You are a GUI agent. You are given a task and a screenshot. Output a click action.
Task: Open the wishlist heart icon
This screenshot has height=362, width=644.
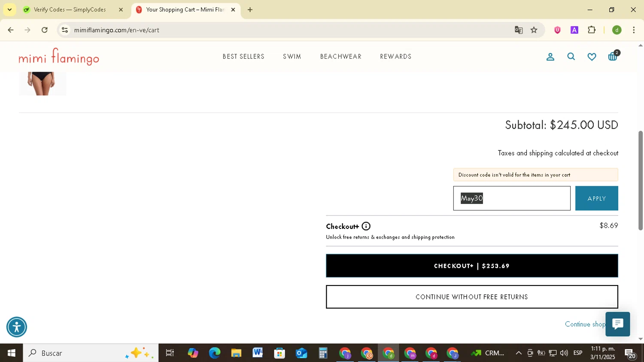pos(592,57)
